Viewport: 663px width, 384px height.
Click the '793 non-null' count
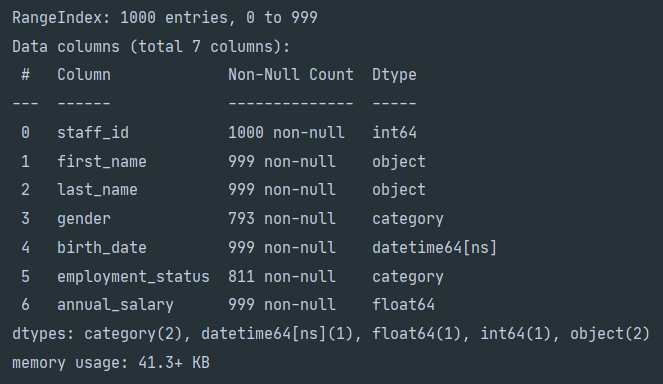coord(282,219)
